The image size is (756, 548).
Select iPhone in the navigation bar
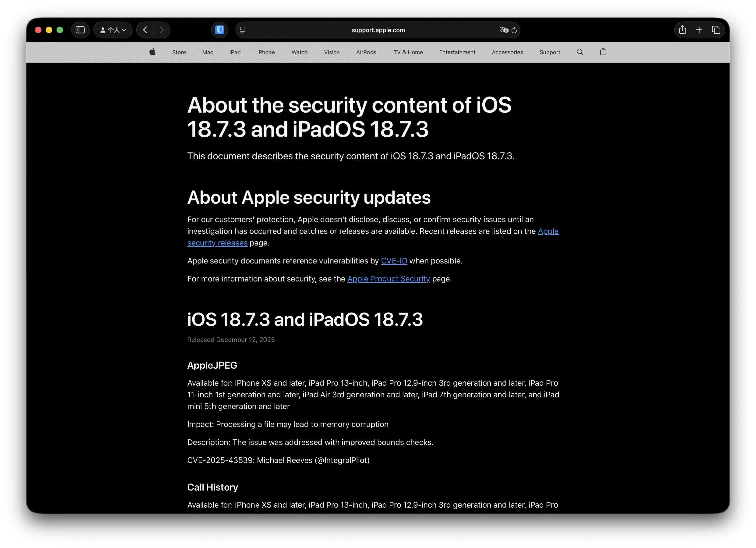click(x=266, y=52)
